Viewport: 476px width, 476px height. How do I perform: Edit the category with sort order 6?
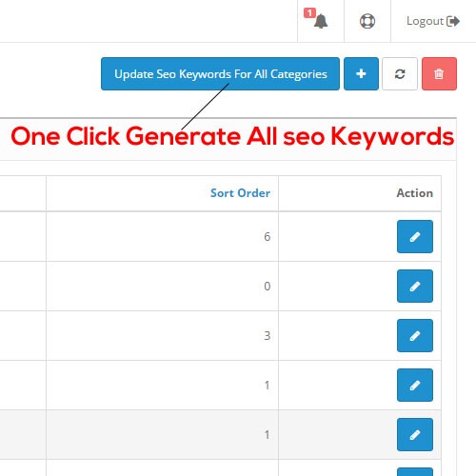(x=415, y=236)
